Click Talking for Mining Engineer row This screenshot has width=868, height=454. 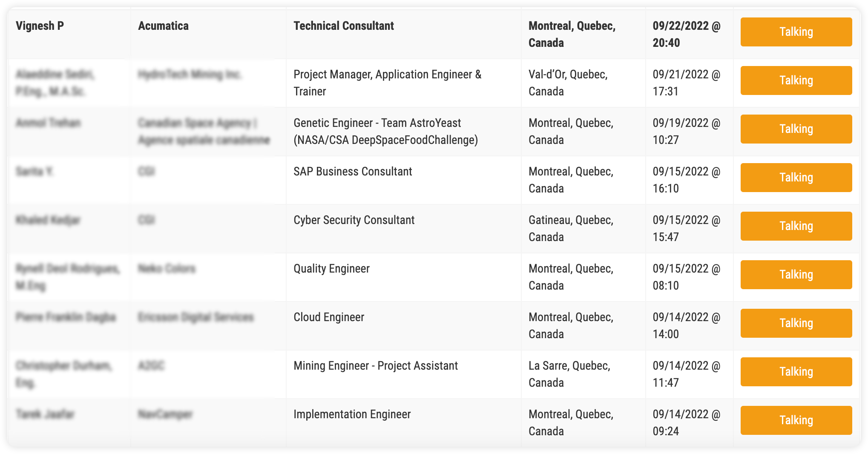(x=796, y=372)
